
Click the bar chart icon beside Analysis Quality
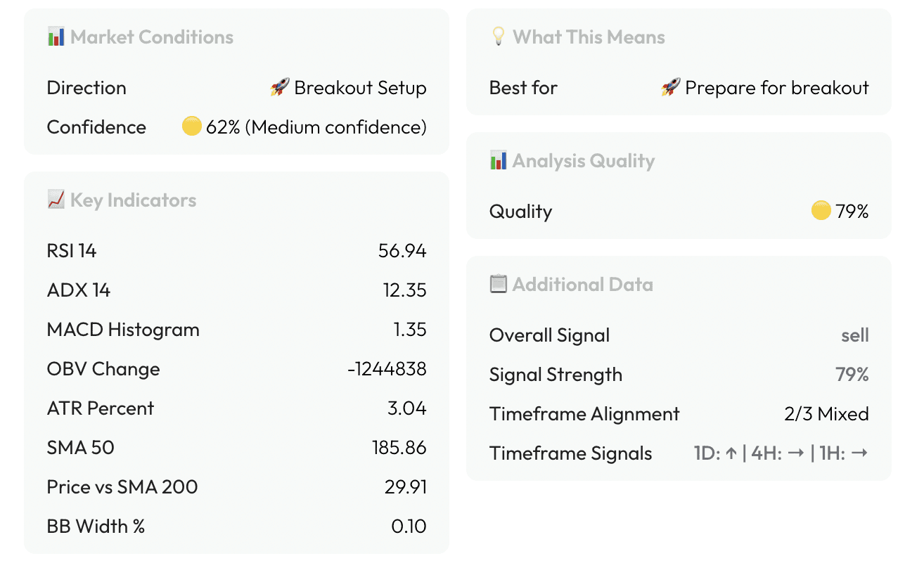[498, 160]
